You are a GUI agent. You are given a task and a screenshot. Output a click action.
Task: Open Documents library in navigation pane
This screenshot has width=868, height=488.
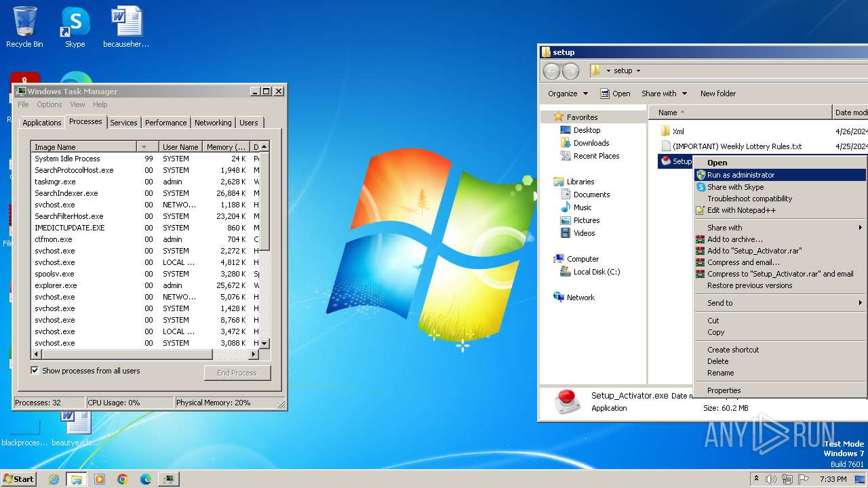tap(591, 195)
